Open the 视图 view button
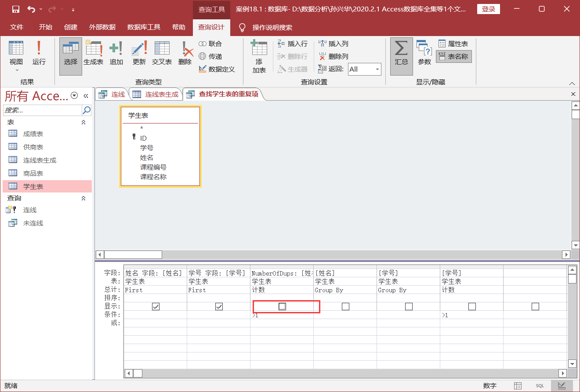 pyautogui.click(x=16, y=53)
